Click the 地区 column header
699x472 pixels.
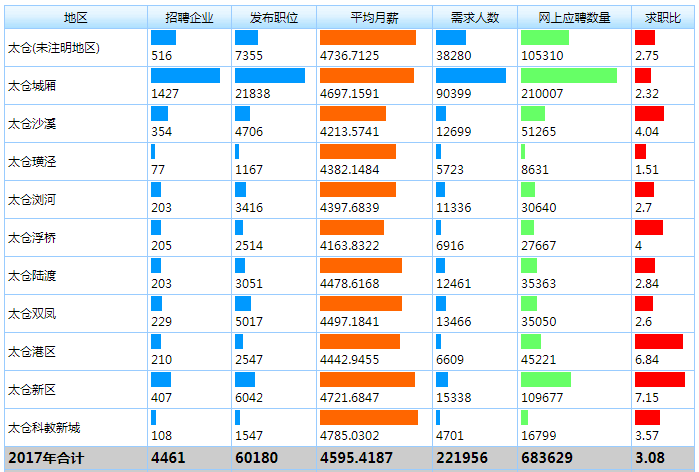point(75,17)
